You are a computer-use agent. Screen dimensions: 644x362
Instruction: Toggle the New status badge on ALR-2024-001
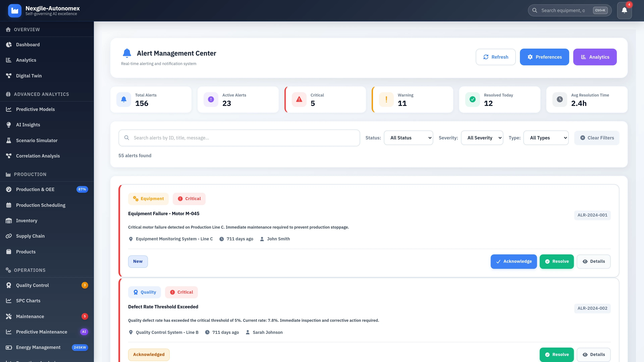coord(138,261)
